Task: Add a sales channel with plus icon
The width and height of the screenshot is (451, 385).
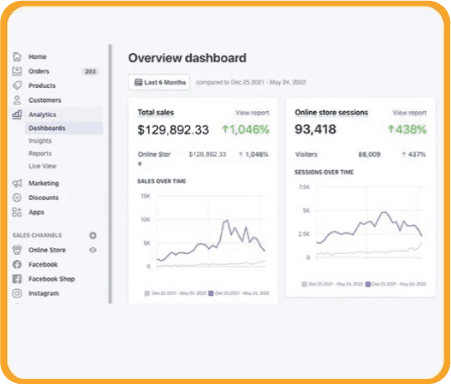Action: click(93, 235)
